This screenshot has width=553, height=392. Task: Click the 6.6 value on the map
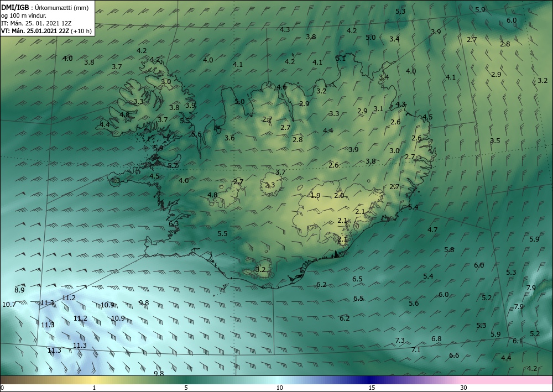[454, 355]
